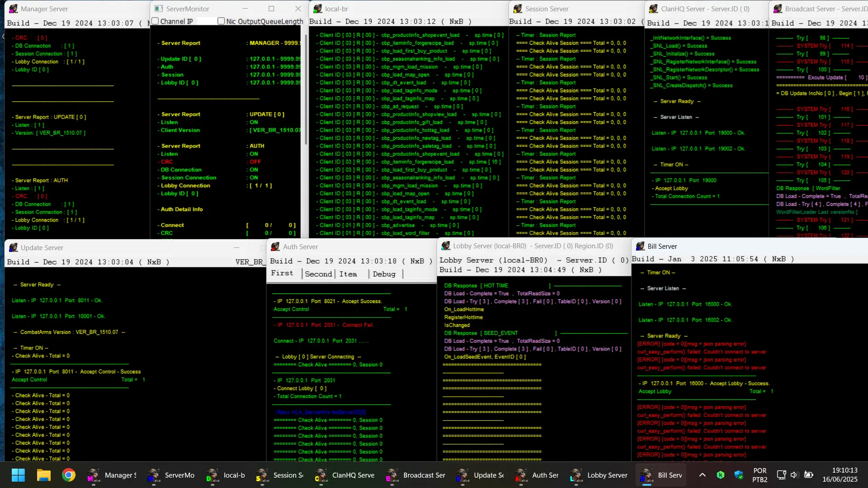Enable the Nic OutputQueueLength checkbox
Viewport: 868px width, 488px height.
click(221, 21)
